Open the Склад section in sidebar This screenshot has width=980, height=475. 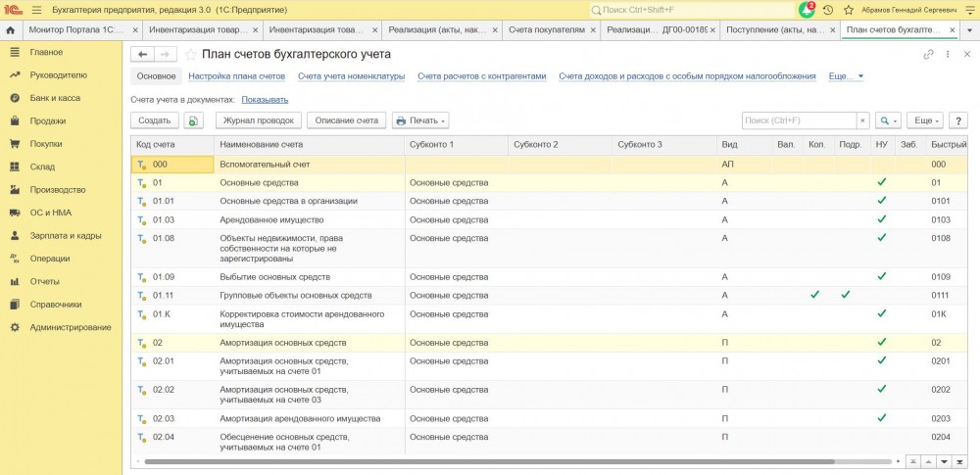42,166
